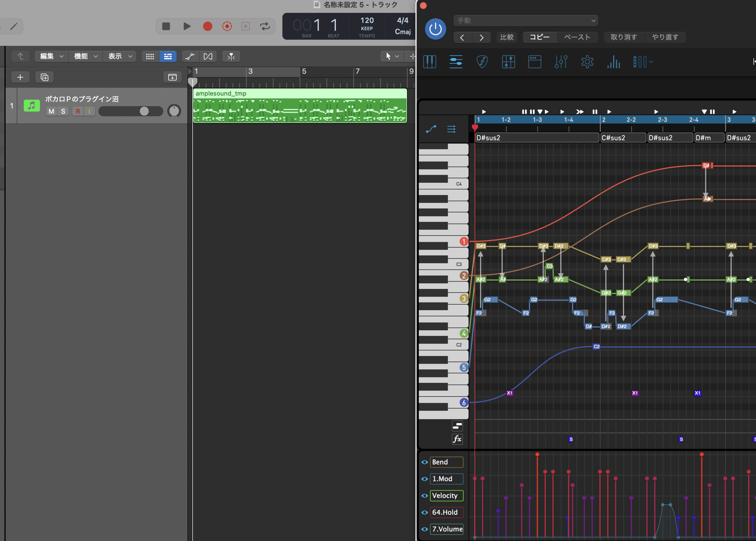Toggle 7.Volume lane visibility eye

click(x=425, y=529)
